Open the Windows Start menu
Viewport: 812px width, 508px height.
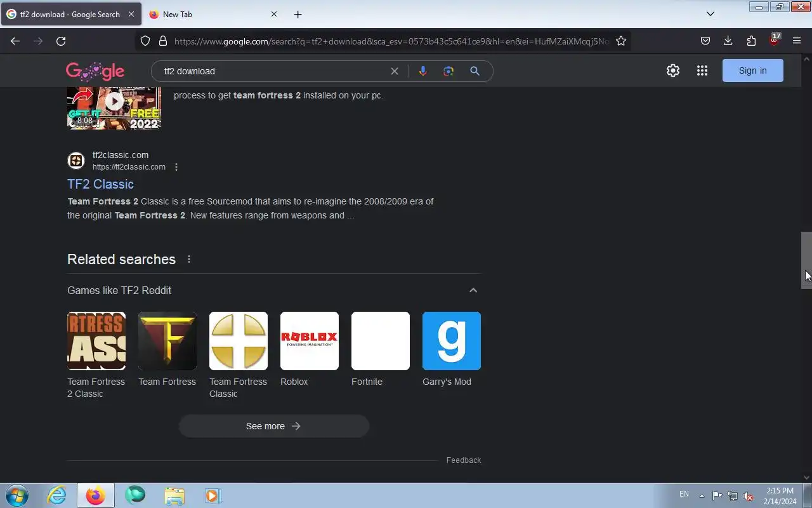17,495
